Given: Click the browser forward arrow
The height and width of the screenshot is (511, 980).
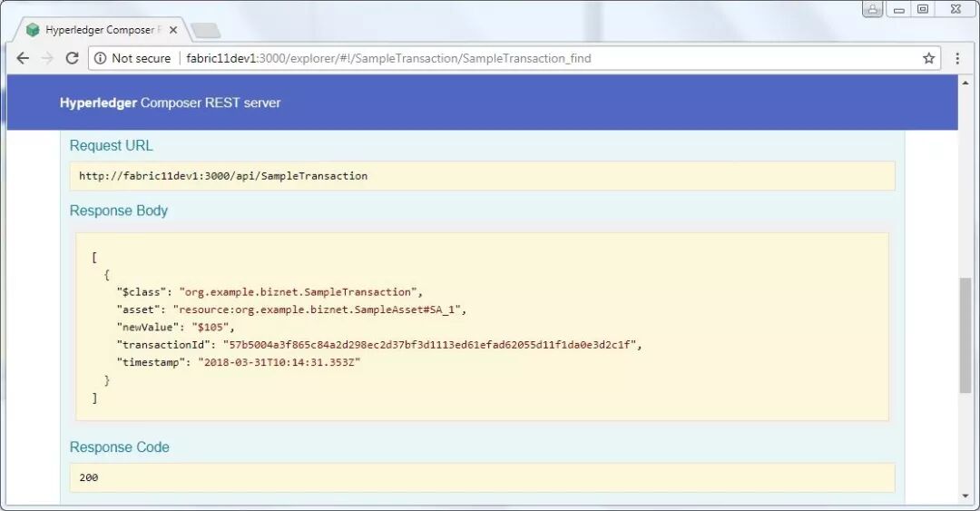Looking at the screenshot, I should [x=47, y=58].
